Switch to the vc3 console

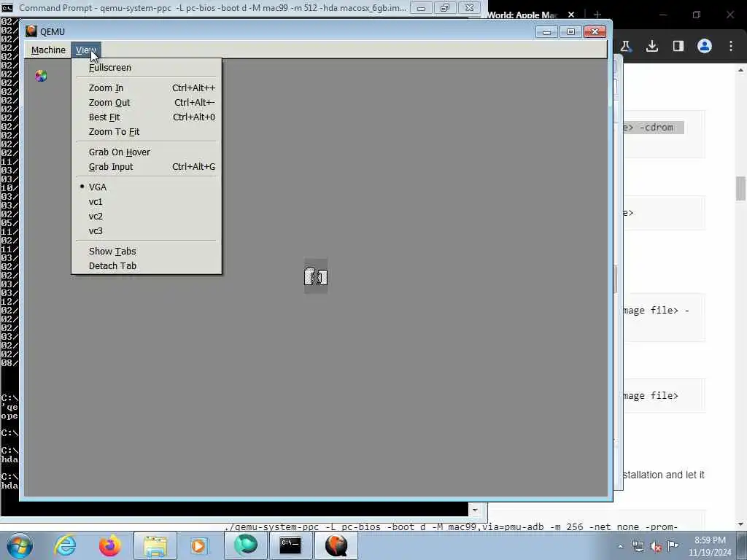coord(146,231)
